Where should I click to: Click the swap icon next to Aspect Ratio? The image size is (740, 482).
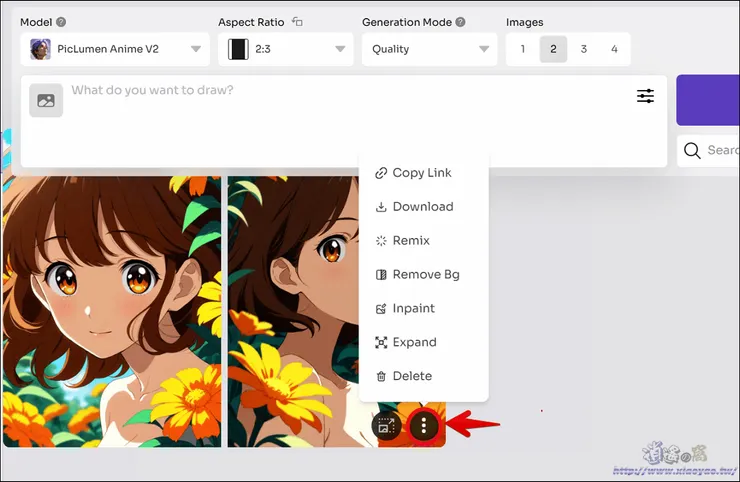(297, 22)
